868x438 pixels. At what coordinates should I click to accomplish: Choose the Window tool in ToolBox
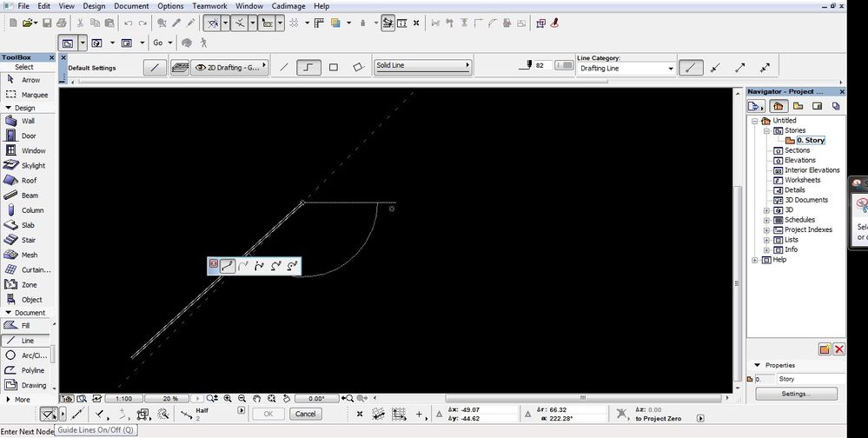point(28,150)
